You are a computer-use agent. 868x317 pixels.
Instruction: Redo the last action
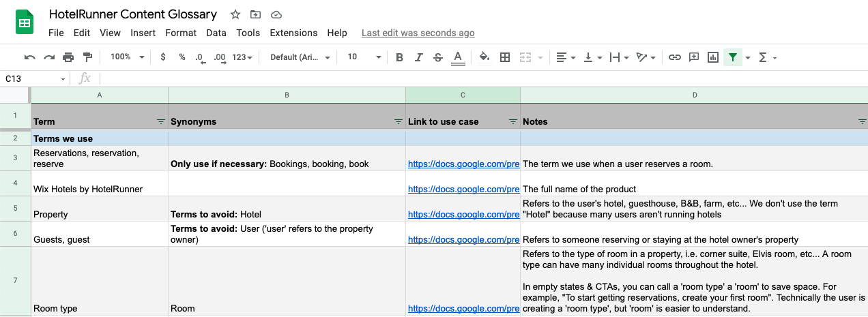click(49, 57)
